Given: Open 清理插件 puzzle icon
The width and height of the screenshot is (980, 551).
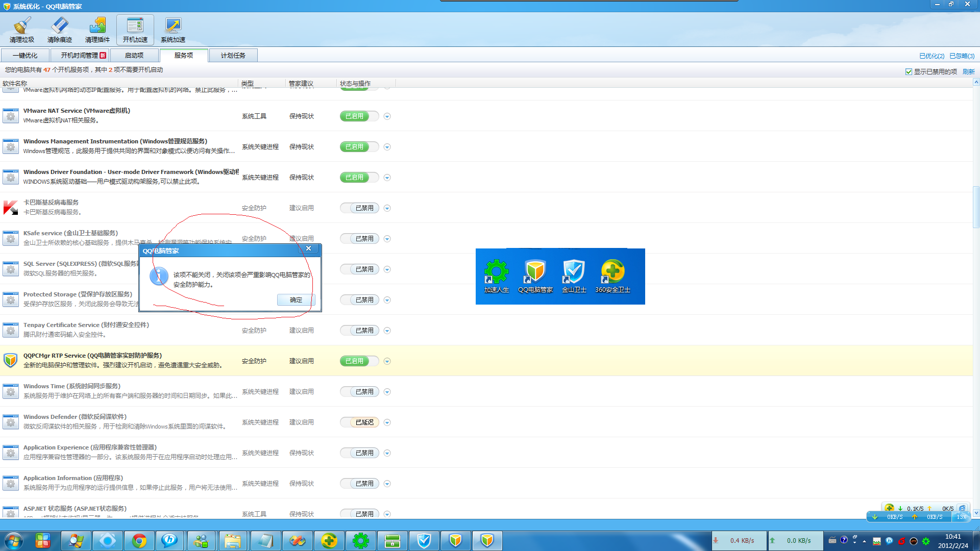Looking at the screenshot, I should tap(97, 30).
